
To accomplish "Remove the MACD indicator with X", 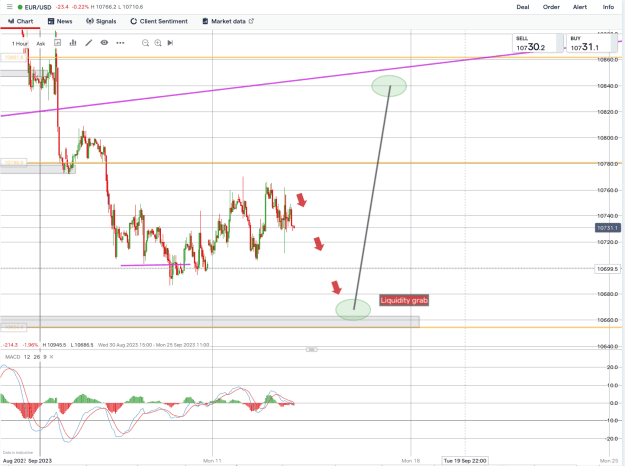I will [51, 357].
